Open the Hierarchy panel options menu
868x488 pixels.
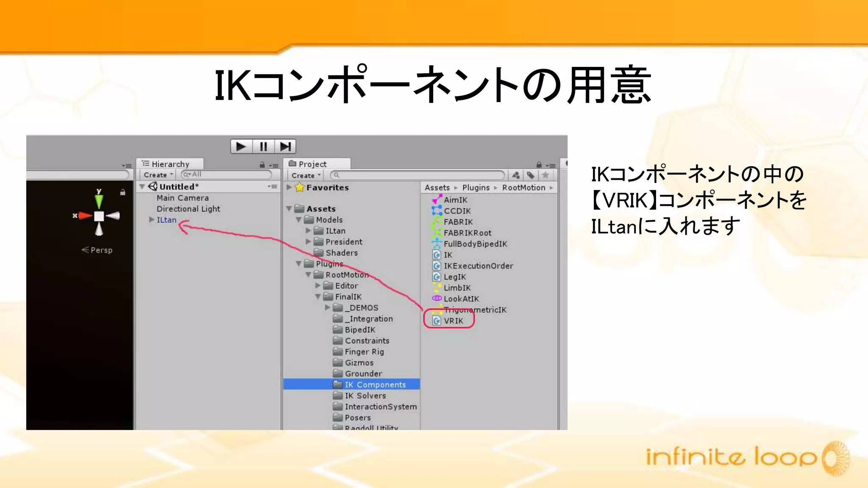tap(274, 165)
